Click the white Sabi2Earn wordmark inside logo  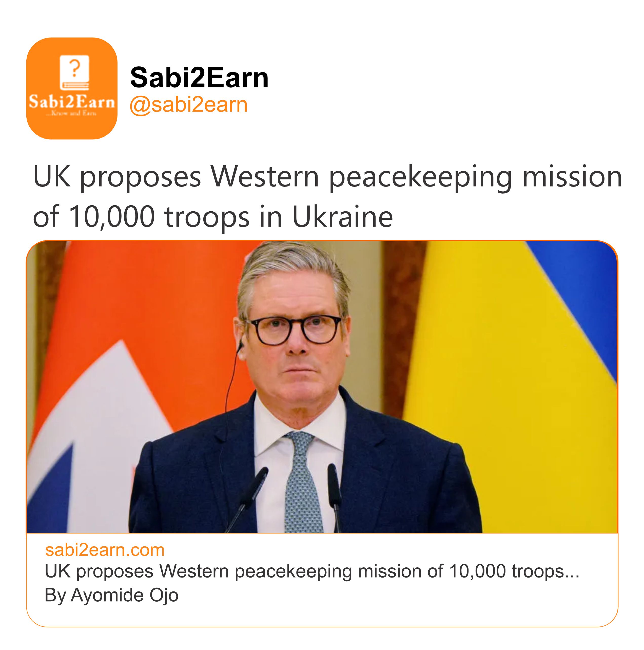(x=72, y=102)
